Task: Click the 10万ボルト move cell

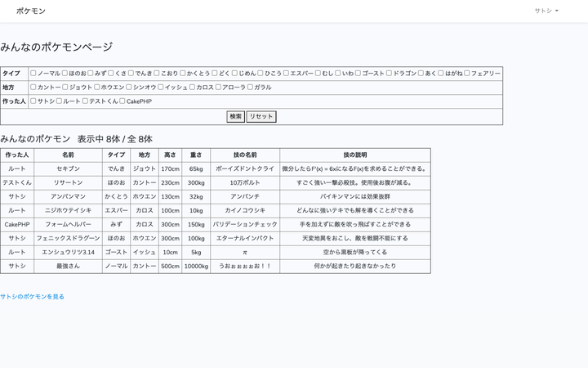Action: point(245,182)
